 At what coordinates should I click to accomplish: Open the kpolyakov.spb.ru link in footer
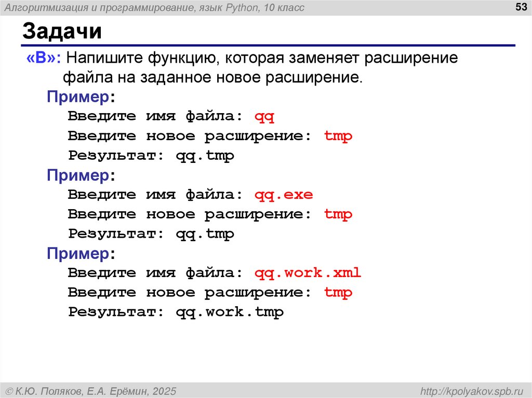(x=472, y=391)
